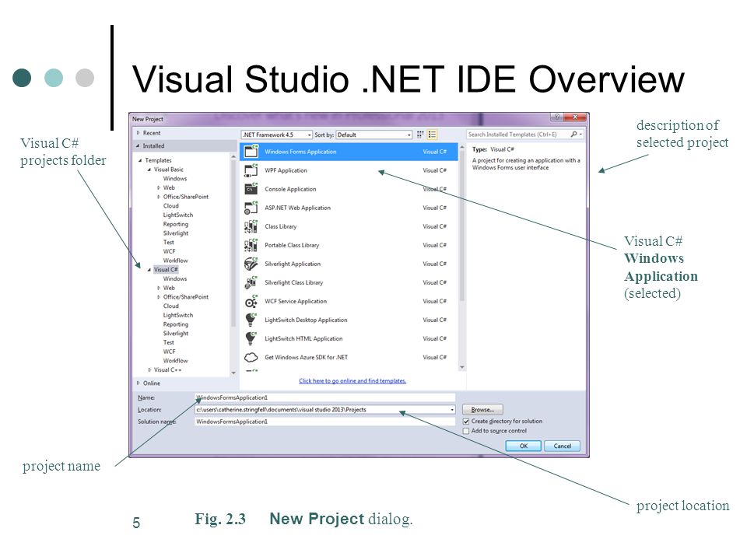
Task: Select WPF Application template row
Action: (x=349, y=170)
